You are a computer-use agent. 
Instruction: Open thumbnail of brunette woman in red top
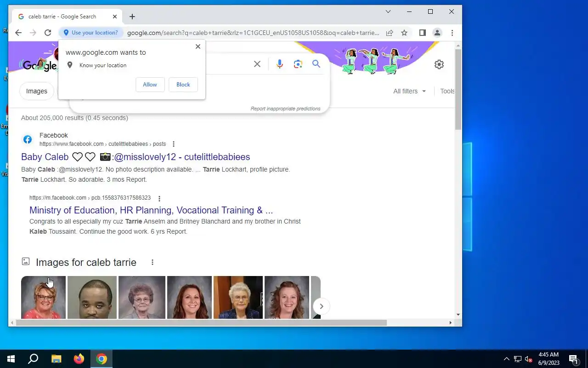click(x=189, y=297)
